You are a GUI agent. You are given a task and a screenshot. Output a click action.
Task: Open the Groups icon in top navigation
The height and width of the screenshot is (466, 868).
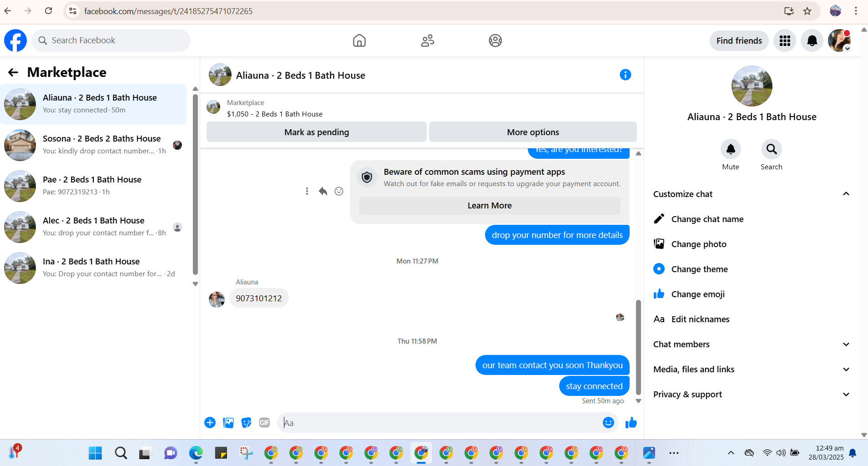495,41
